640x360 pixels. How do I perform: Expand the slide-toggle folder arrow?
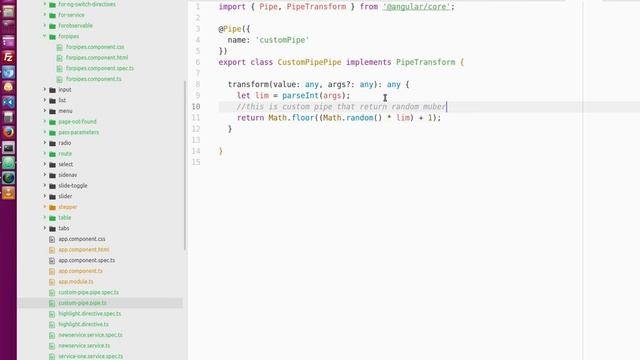(44, 185)
